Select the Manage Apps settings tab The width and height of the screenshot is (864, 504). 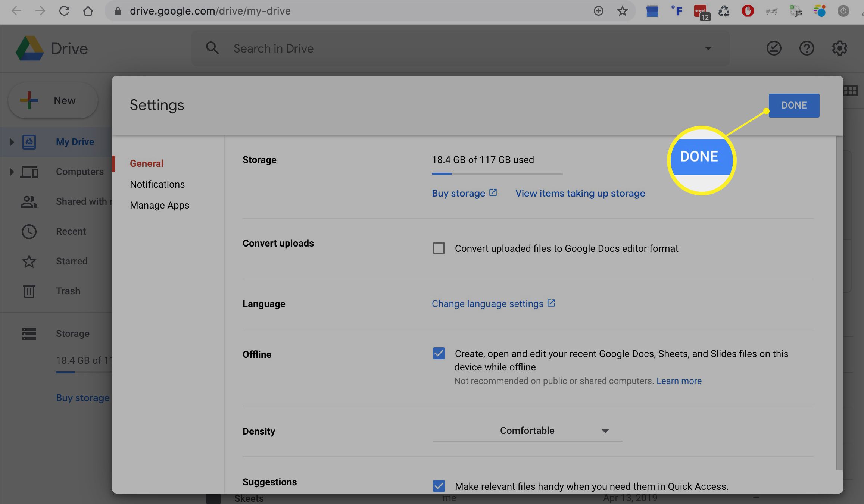(160, 204)
